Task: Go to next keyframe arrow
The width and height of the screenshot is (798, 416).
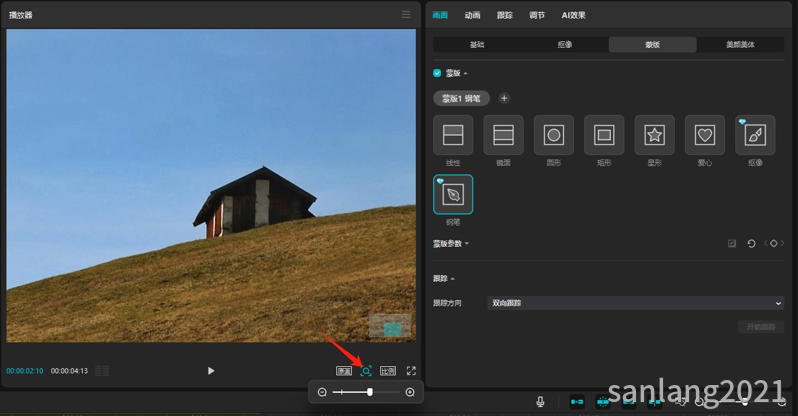Action: pyautogui.click(x=782, y=243)
